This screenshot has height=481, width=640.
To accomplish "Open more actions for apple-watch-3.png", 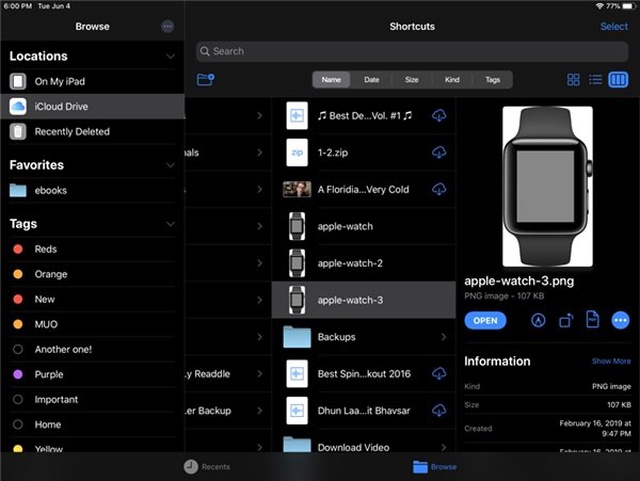I will [620, 321].
